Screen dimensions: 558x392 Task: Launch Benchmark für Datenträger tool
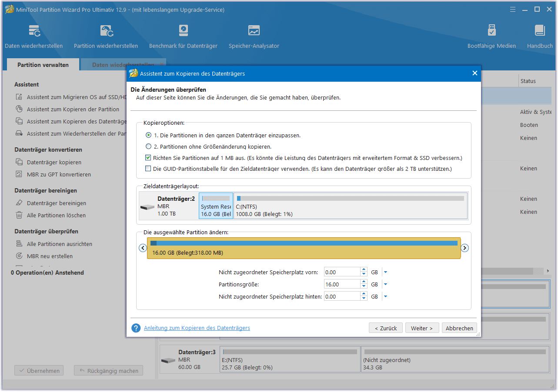pos(183,31)
